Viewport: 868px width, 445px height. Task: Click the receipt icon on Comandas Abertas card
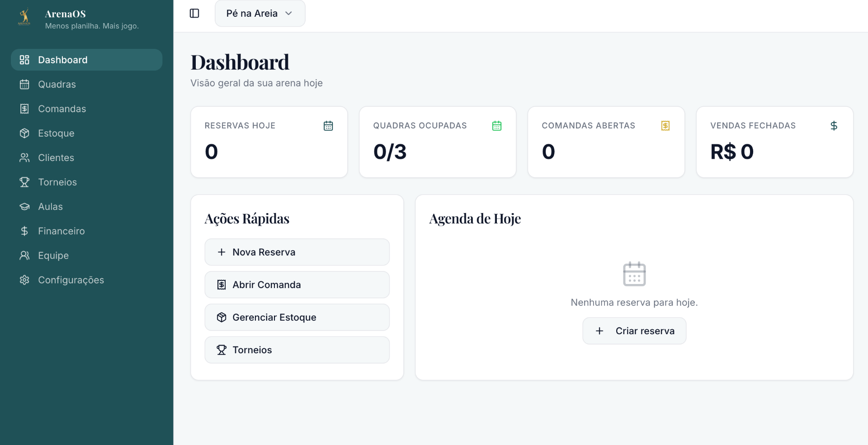665,126
